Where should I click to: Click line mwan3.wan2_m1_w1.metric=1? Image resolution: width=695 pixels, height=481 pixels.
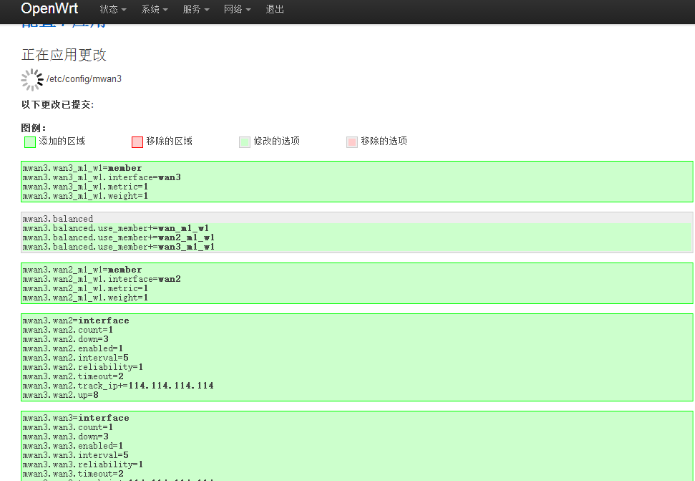click(85, 288)
